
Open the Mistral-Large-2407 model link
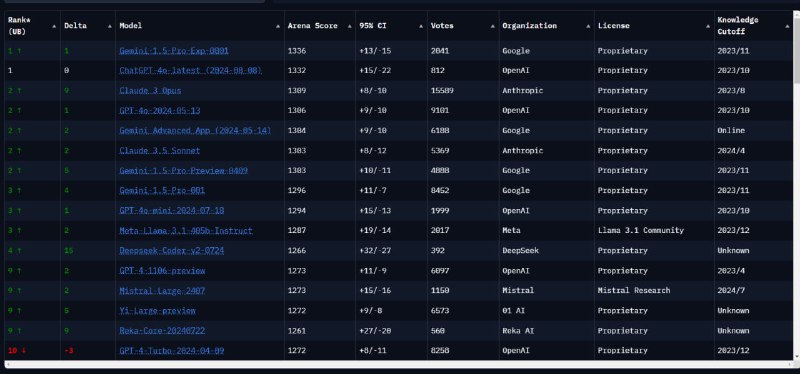click(x=162, y=290)
